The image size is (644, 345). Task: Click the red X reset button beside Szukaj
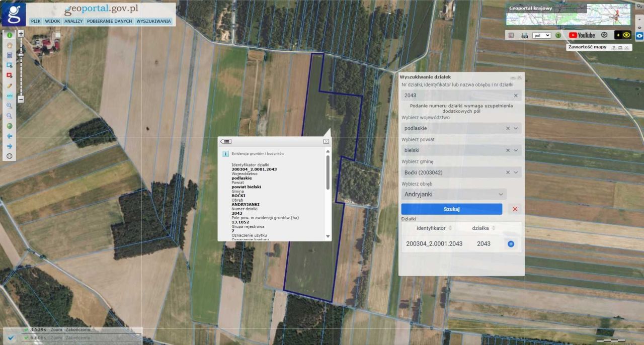(x=515, y=209)
